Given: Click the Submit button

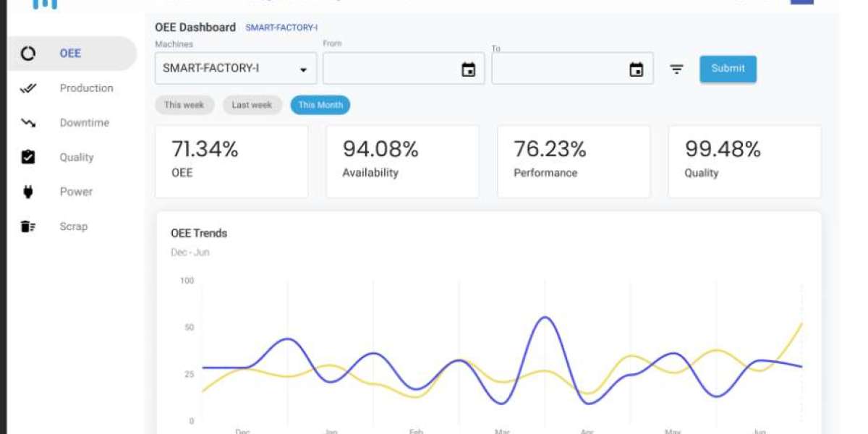Looking at the screenshot, I should click(x=728, y=69).
